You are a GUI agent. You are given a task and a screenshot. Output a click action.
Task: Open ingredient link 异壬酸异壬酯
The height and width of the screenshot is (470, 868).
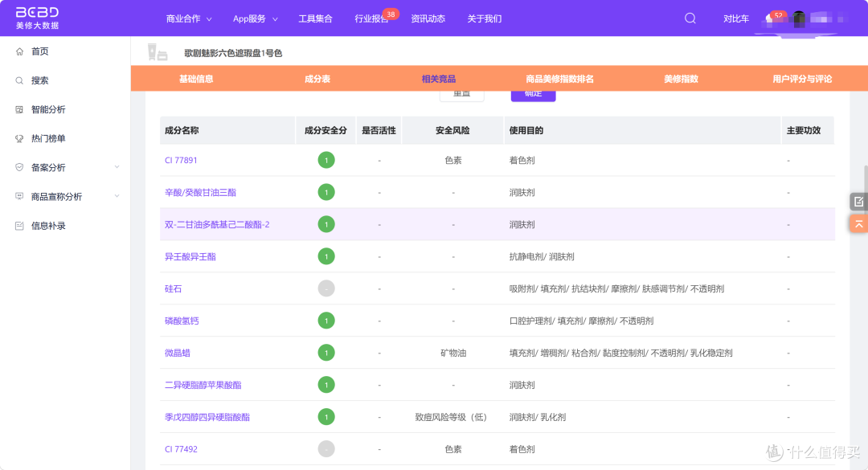pyautogui.click(x=190, y=256)
